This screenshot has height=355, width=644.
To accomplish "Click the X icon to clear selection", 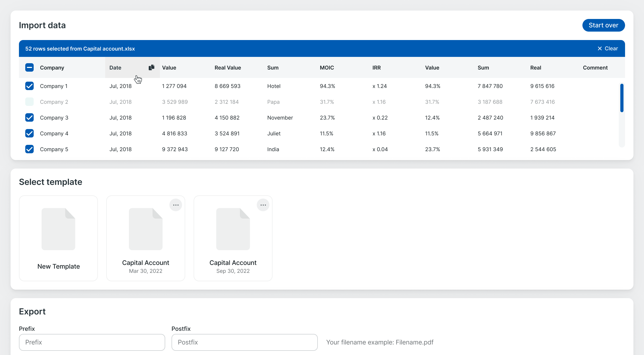I will tap(600, 48).
